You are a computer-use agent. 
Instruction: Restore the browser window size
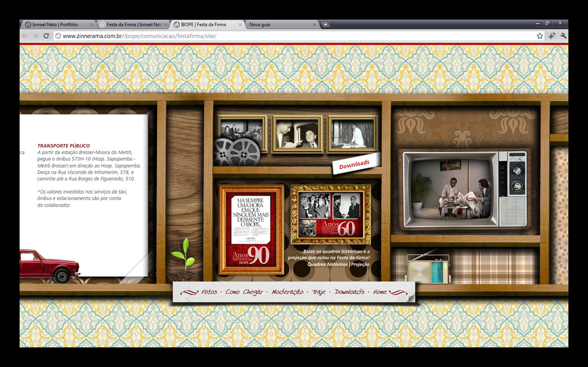548,24
